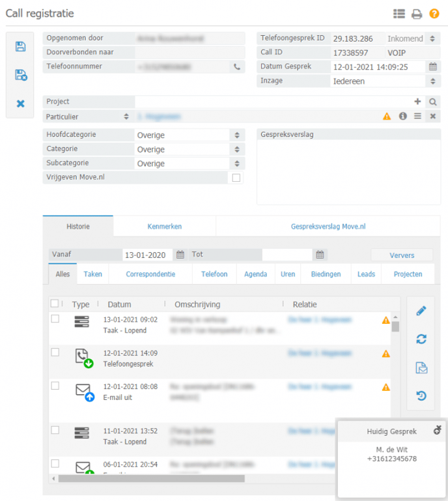Open the list view icon in header
Image resolution: width=448 pixels, height=501 pixels.
(399, 14)
